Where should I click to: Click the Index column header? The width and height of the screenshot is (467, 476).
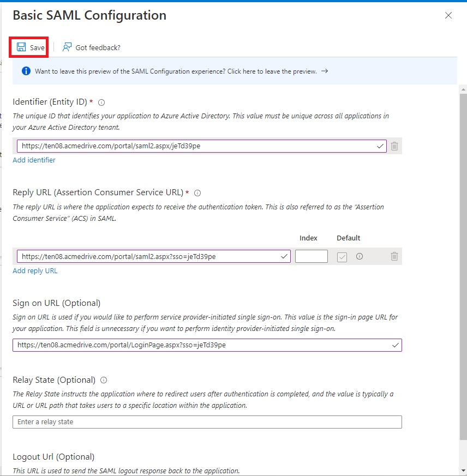(308, 238)
